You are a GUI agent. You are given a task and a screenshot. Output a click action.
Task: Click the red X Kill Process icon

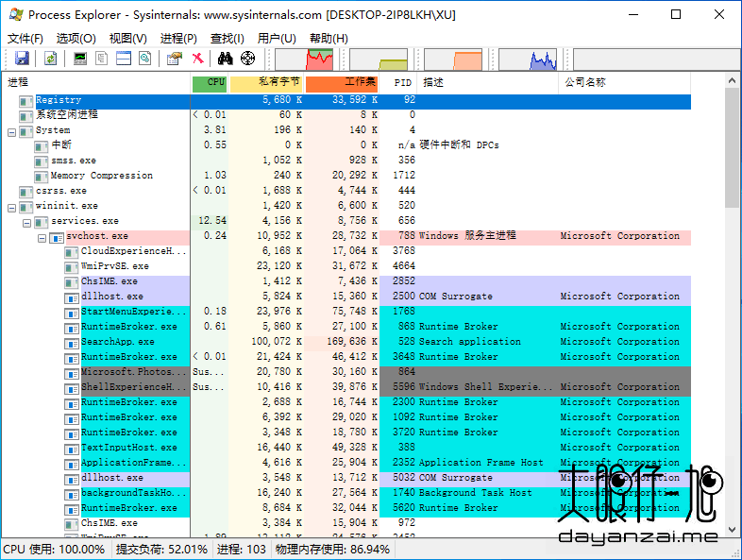[x=197, y=59]
